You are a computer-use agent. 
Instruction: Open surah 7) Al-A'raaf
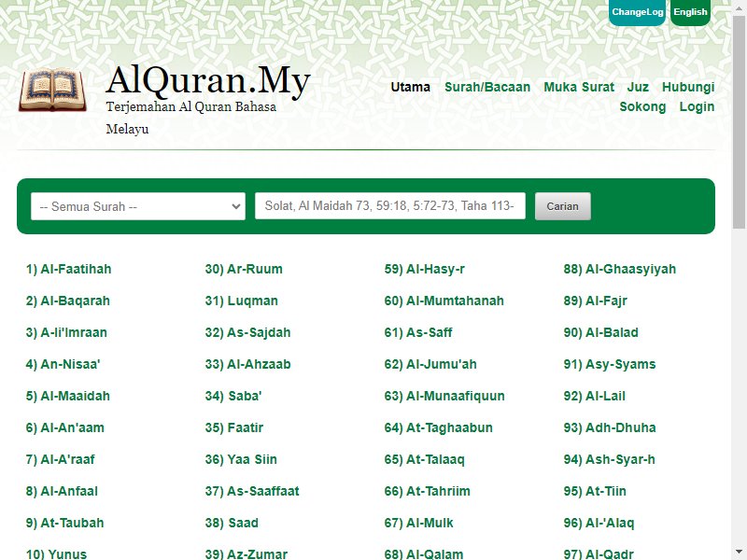click(60, 459)
